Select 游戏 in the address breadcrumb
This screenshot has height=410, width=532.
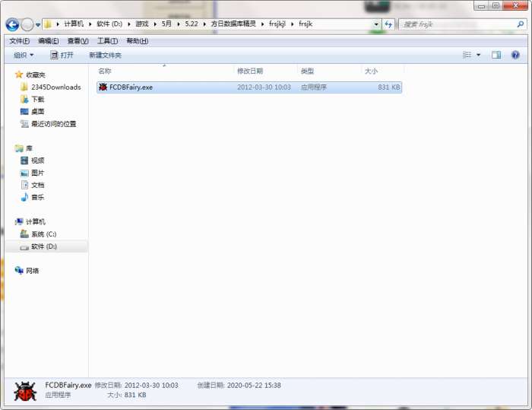pyautogui.click(x=142, y=24)
